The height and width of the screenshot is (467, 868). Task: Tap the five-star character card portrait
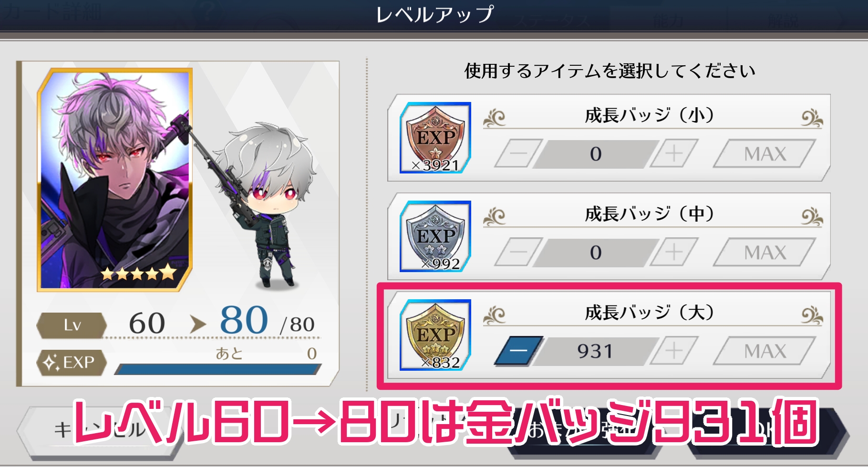coord(115,179)
